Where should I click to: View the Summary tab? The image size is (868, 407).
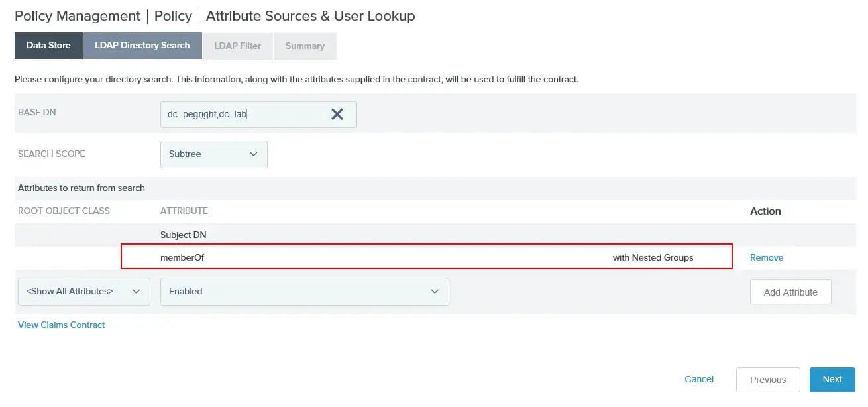[x=304, y=45]
